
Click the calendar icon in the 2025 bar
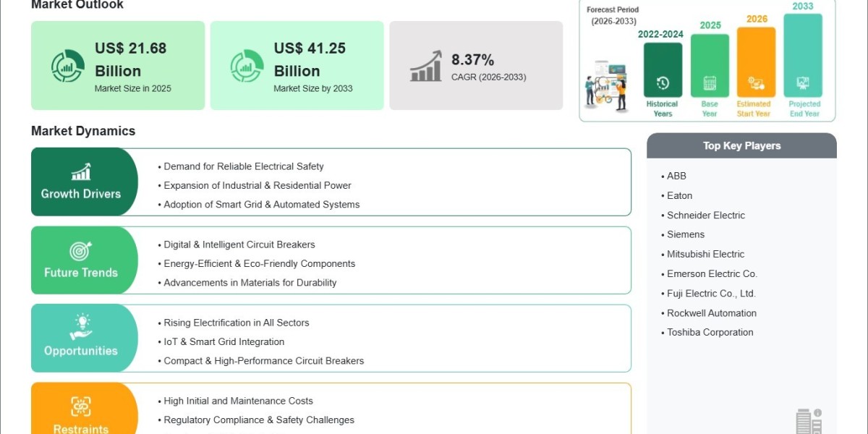710,83
